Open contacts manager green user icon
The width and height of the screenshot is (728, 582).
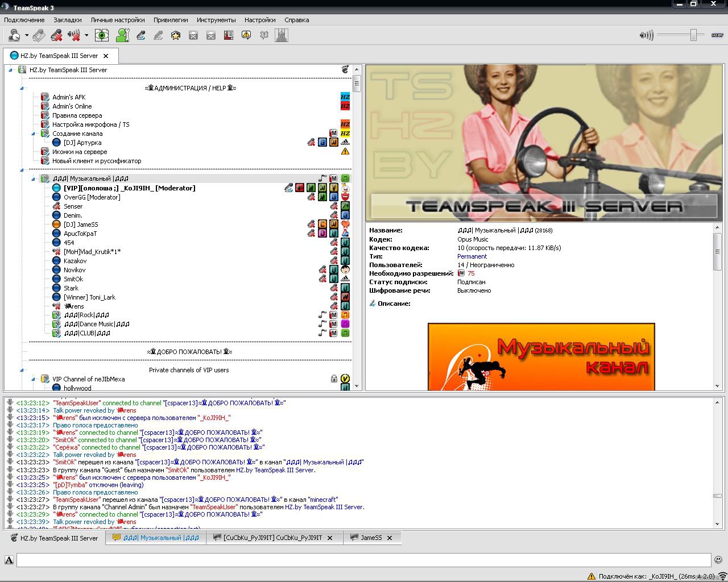click(122, 35)
